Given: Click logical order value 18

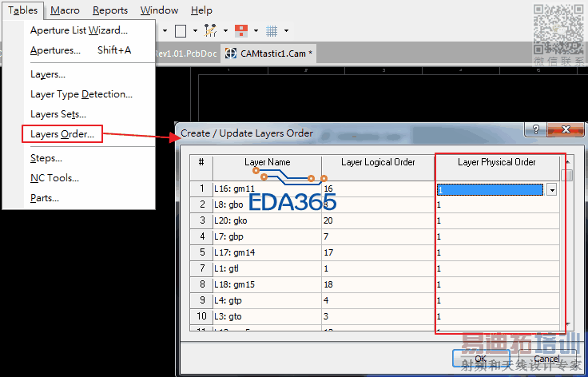Looking at the screenshot, I should pyautogui.click(x=328, y=284).
